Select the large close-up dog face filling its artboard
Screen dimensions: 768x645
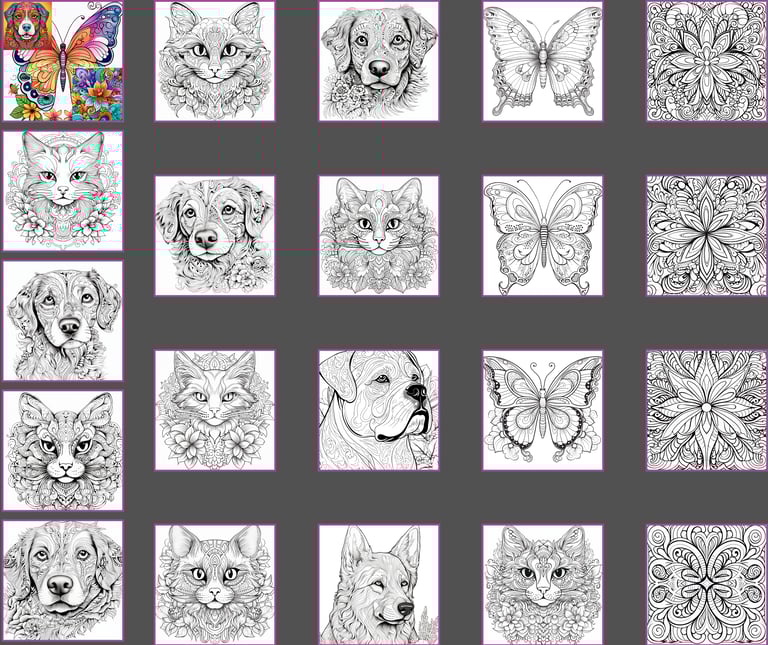click(x=63, y=580)
